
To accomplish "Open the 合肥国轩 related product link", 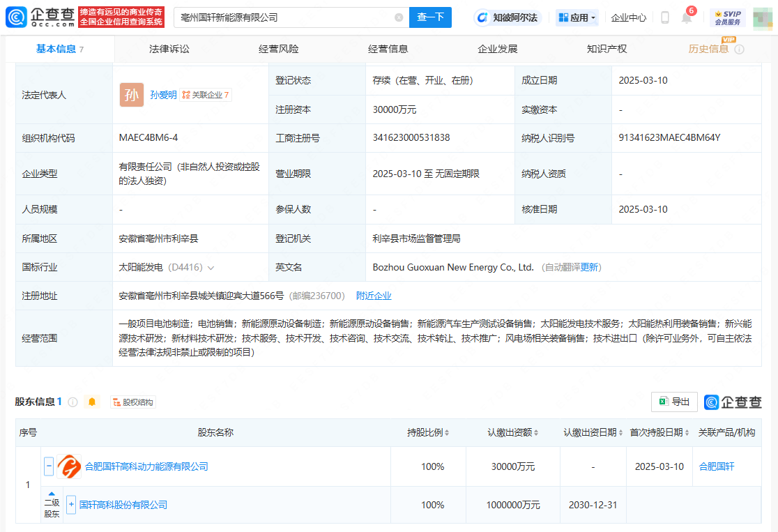I will [717, 466].
